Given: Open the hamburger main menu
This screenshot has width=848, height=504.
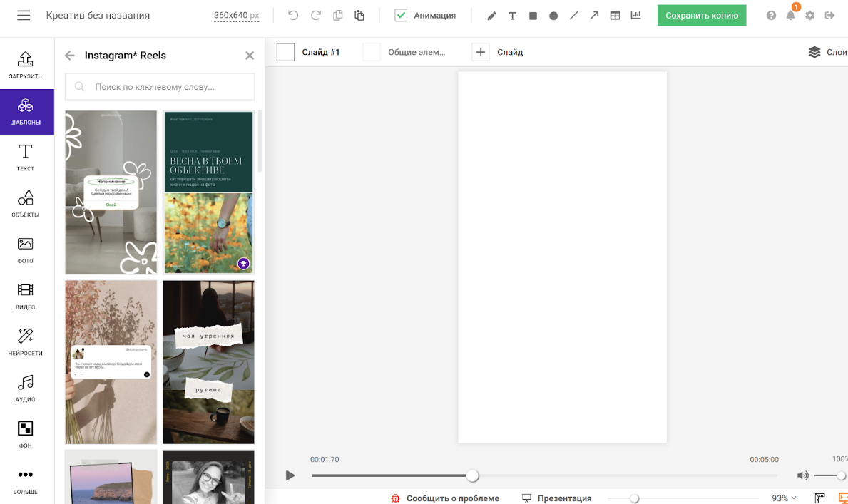Looking at the screenshot, I should click(24, 16).
